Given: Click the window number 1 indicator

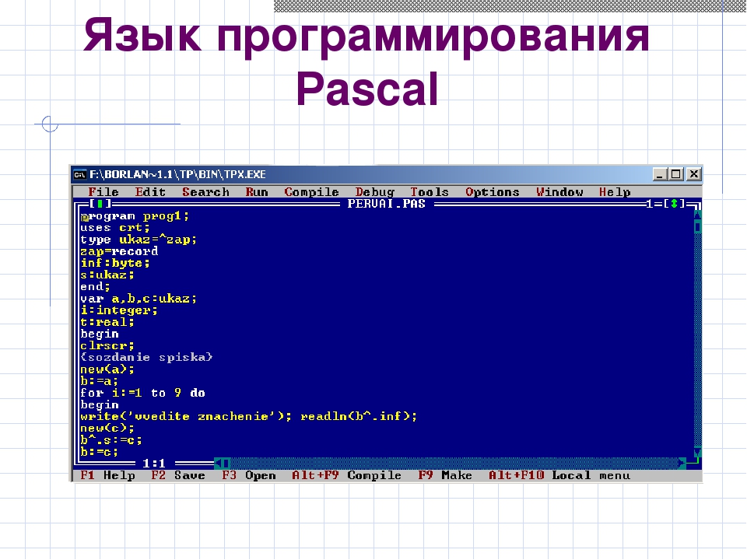Looking at the screenshot, I should click(x=650, y=204).
